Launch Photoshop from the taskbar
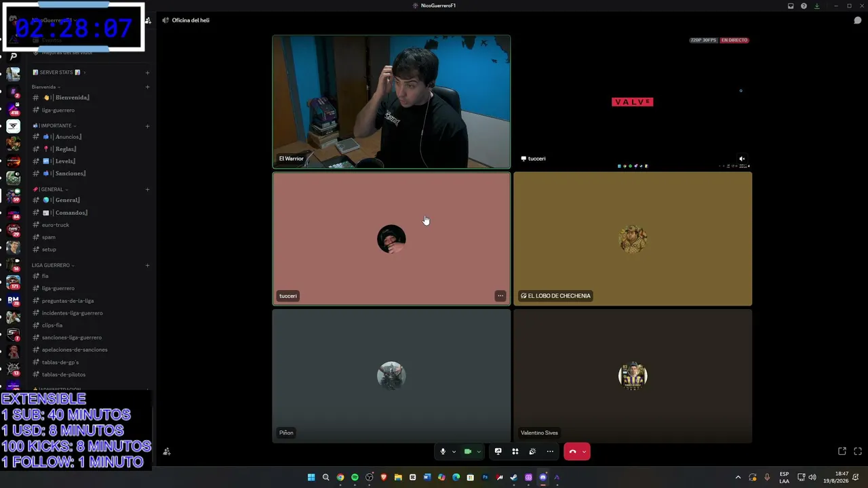 click(x=485, y=477)
